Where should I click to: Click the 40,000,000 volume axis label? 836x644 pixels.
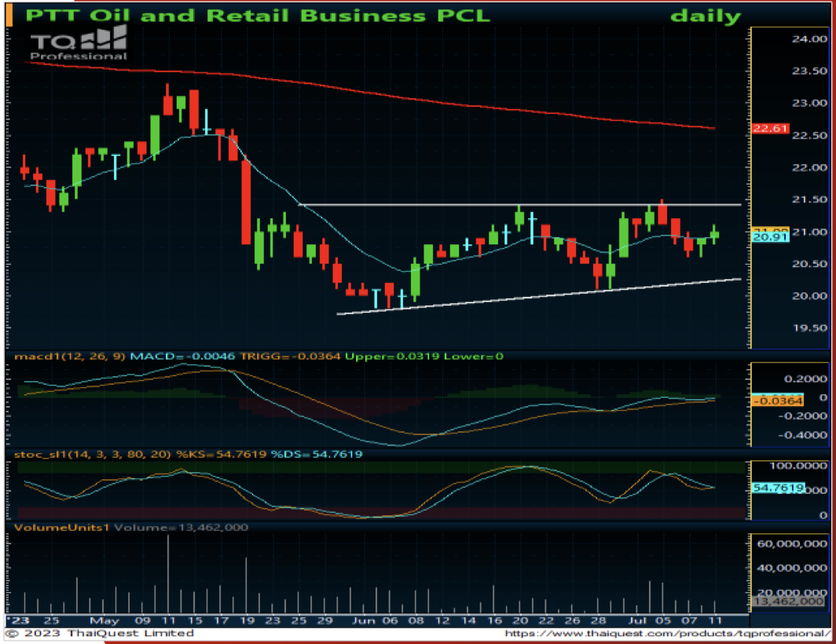[792, 569]
